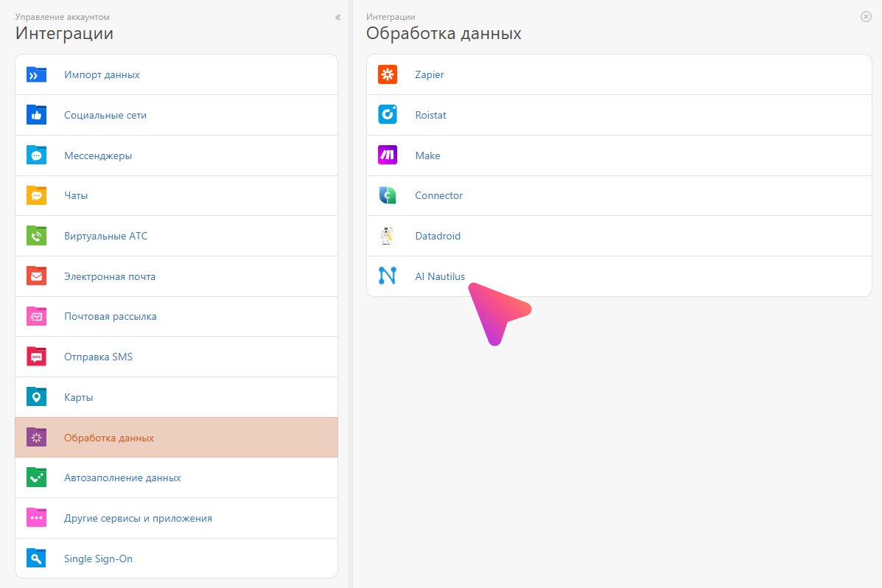This screenshot has width=882, height=588.
Task: Click the Roistat blue logo icon
Action: coord(387,115)
